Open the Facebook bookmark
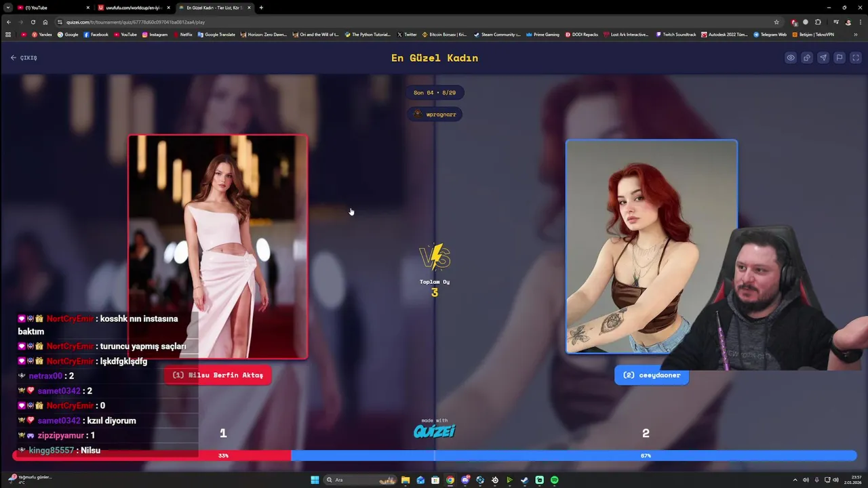This screenshot has height=488, width=868. pos(96,35)
